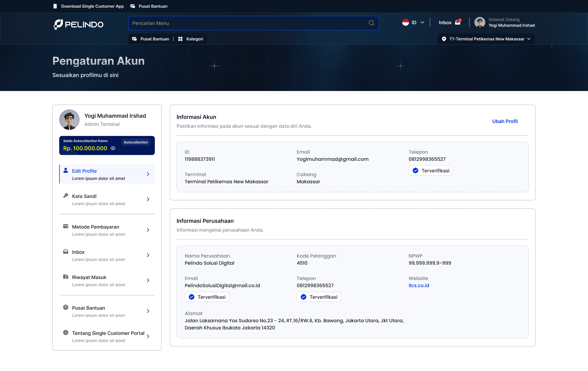Click the Ubah Profil link
The width and height of the screenshot is (588, 371).
pos(505,121)
